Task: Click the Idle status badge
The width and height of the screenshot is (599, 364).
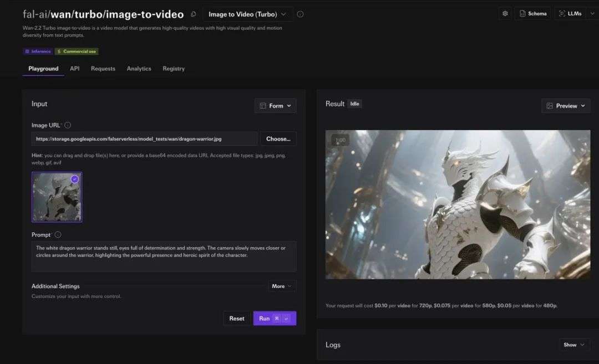Action: point(354,104)
